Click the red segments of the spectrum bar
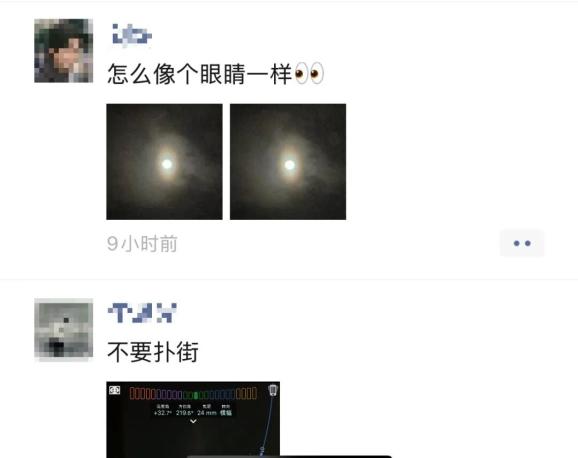 point(142,393)
